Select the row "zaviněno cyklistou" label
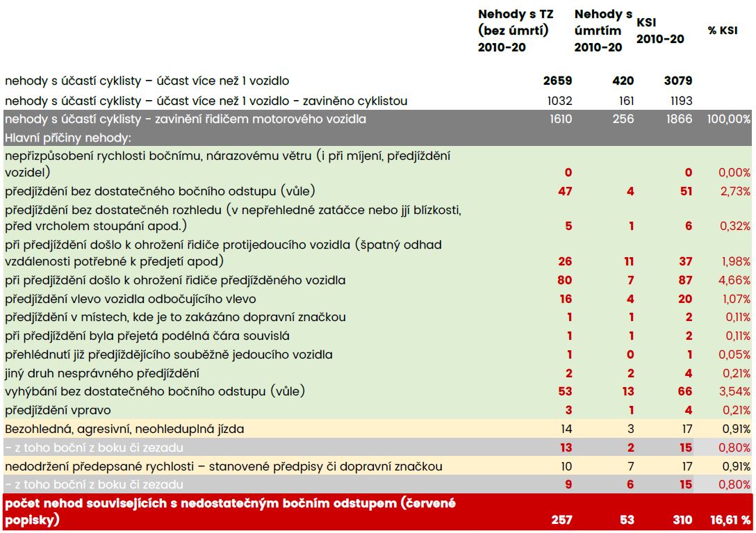 click(x=206, y=101)
